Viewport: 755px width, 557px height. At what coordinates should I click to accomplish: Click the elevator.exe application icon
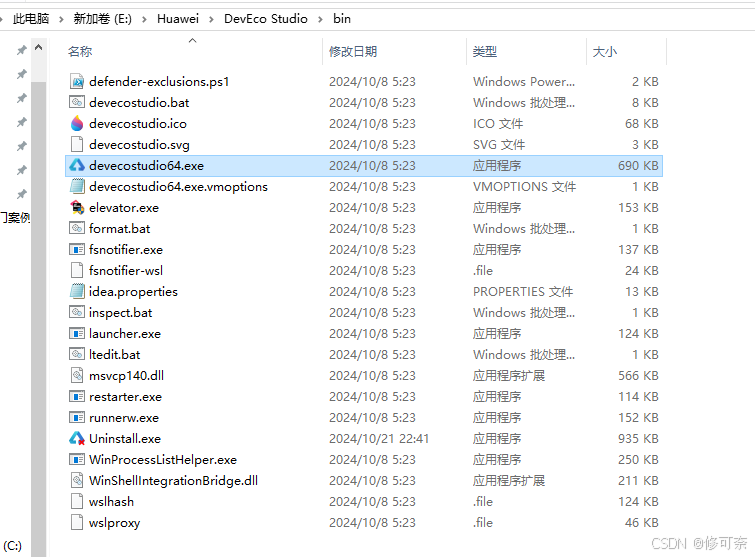(77, 207)
